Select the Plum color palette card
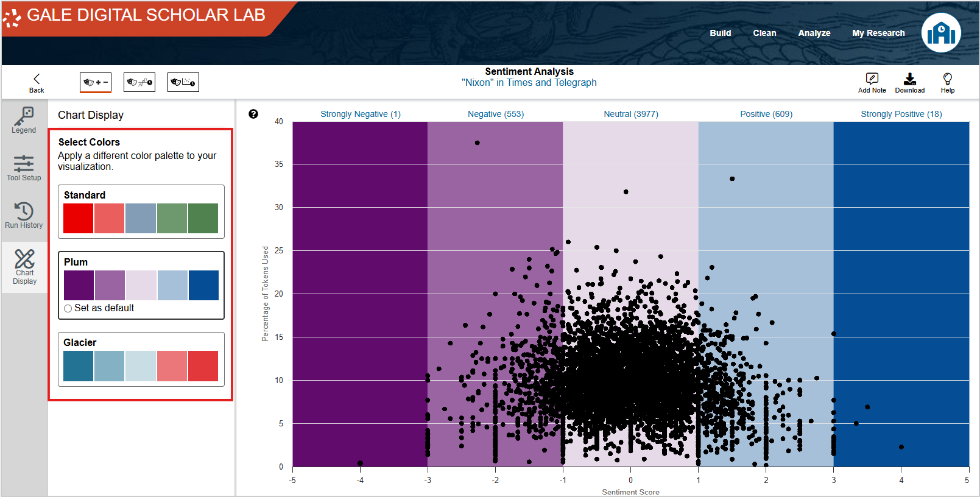This screenshot has width=980, height=497. tap(141, 285)
